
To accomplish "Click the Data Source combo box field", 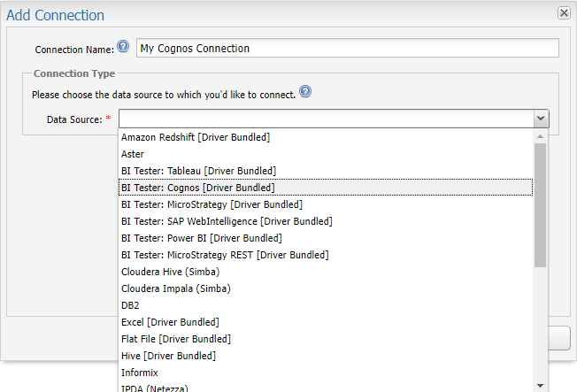I will pos(326,119).
